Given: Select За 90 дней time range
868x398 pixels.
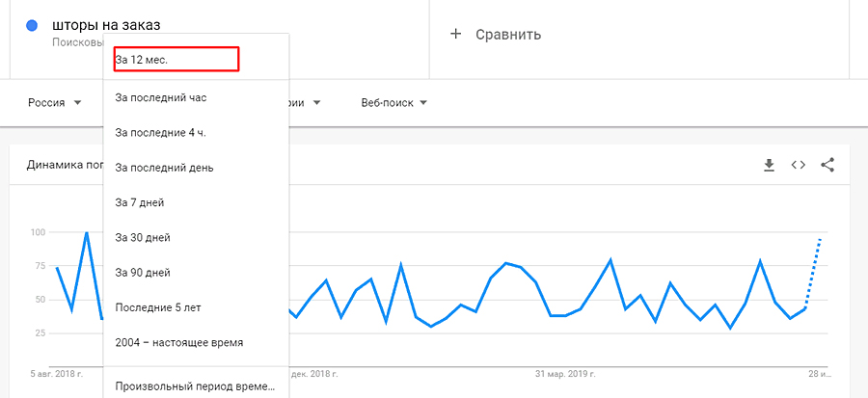Looking at the screenshot, I should (143, 272).
